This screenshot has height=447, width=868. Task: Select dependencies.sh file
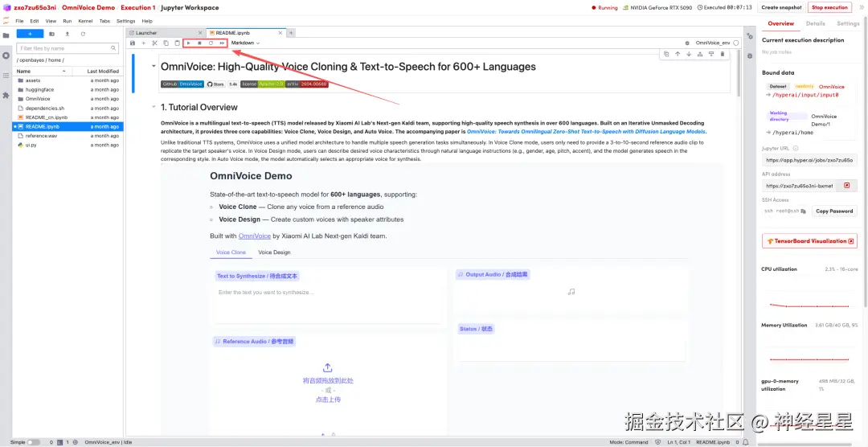pyautogui.click(x=68, y=108)
